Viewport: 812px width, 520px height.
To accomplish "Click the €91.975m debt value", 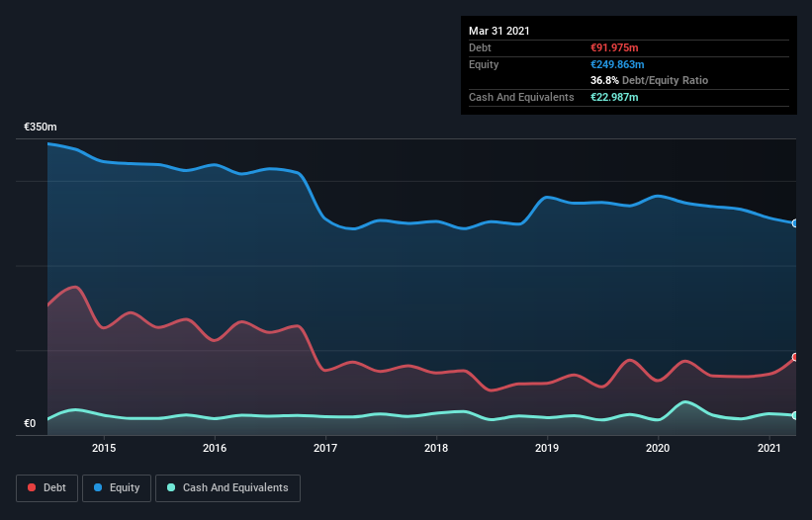I will [614, 47].
